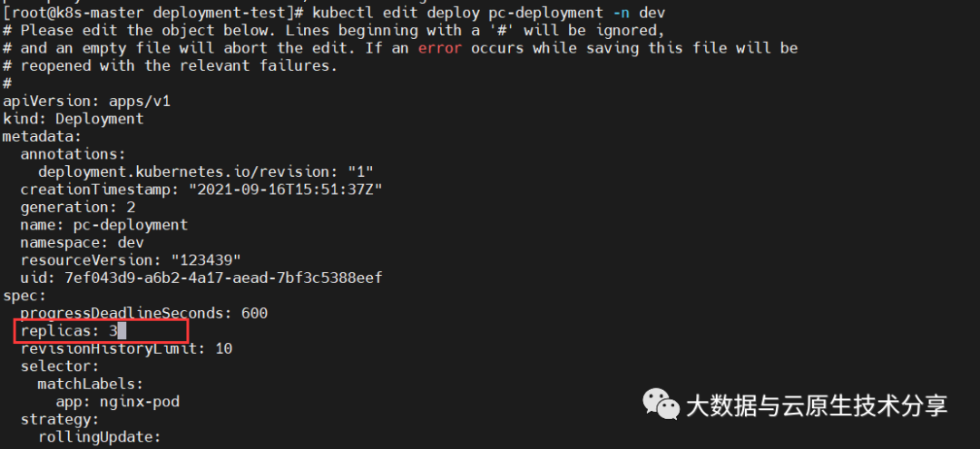Click the kind: Deployment line
This screenshot has height=449, width=980.
point(73,119)
